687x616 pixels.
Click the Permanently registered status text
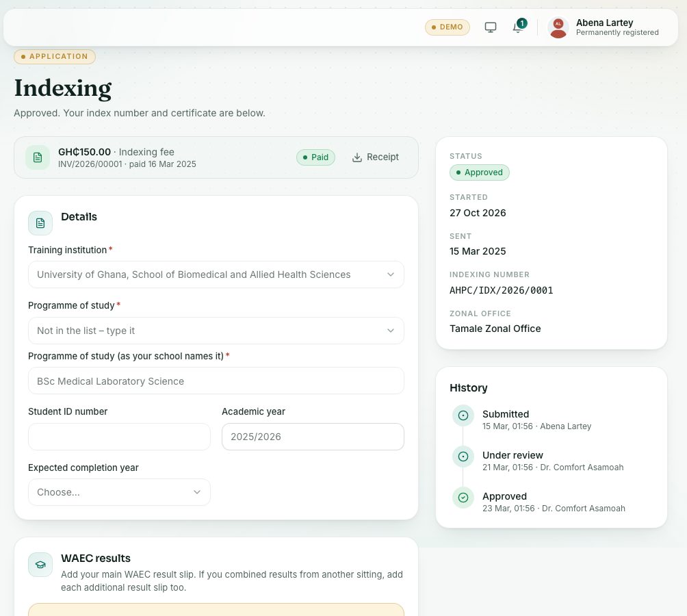click(x=617, y=33)
